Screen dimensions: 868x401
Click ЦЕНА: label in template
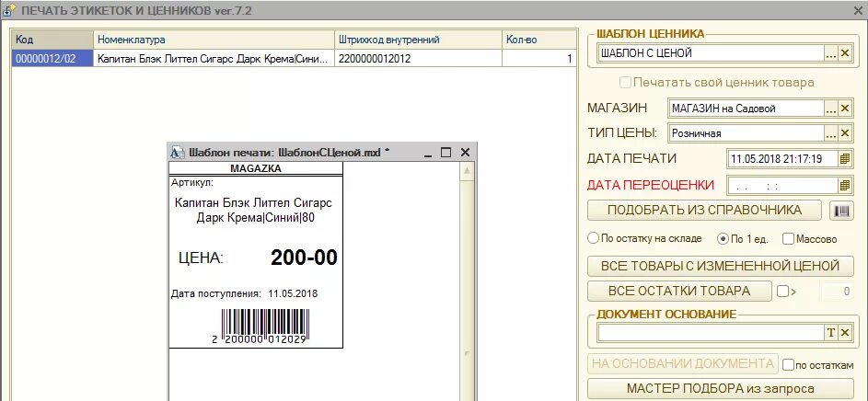201,258
